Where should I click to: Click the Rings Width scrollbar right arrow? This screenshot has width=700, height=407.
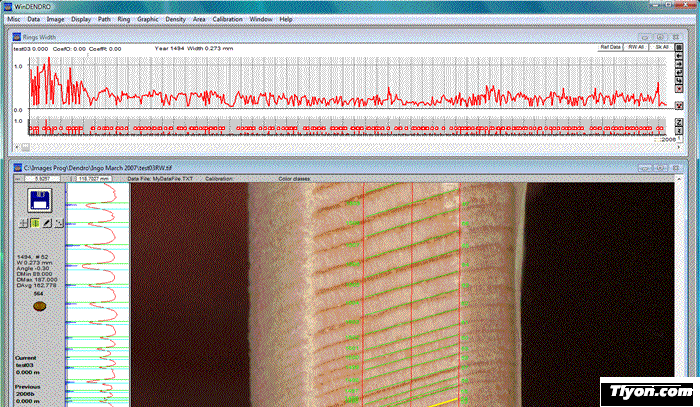point(679,147)
